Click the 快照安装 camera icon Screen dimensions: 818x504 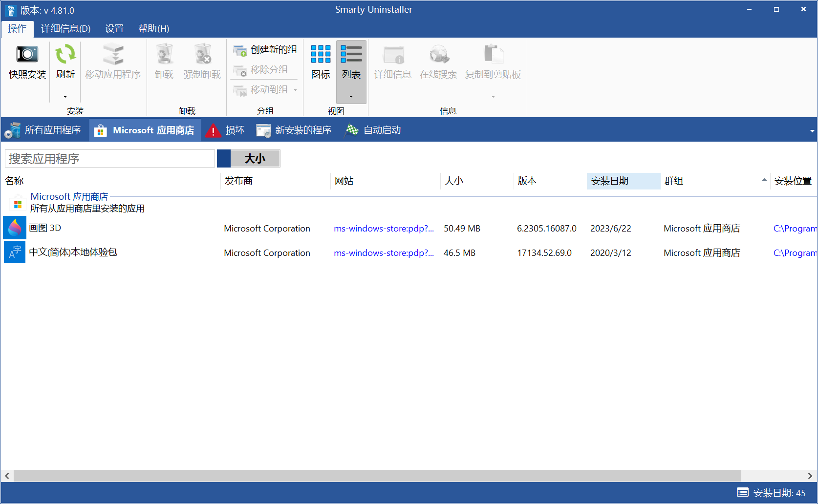27,54
